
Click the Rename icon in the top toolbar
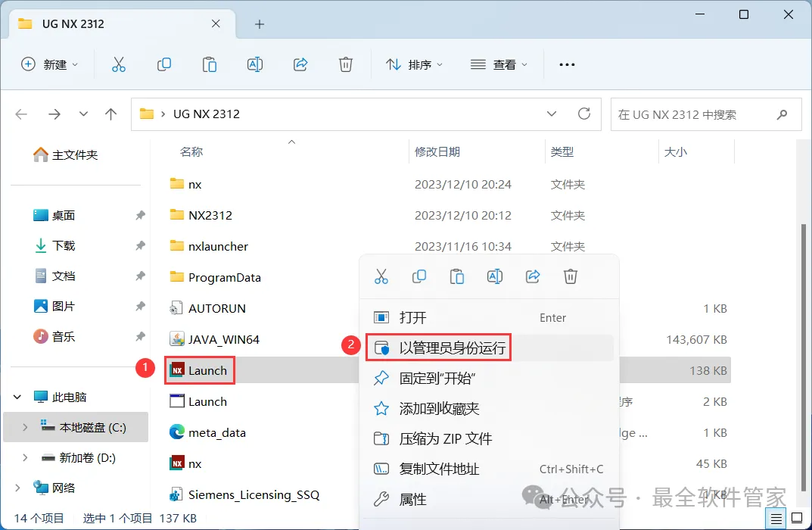tap(255, 64)
